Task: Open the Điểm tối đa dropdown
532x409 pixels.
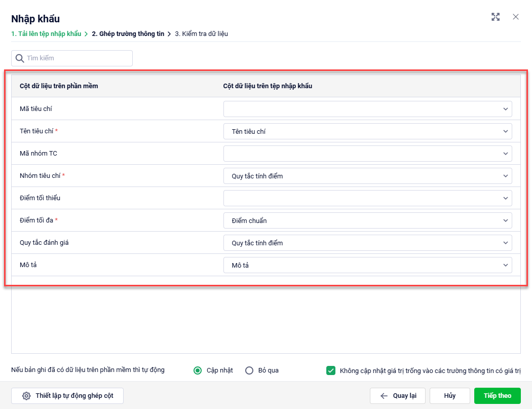Action: point(367,220)
